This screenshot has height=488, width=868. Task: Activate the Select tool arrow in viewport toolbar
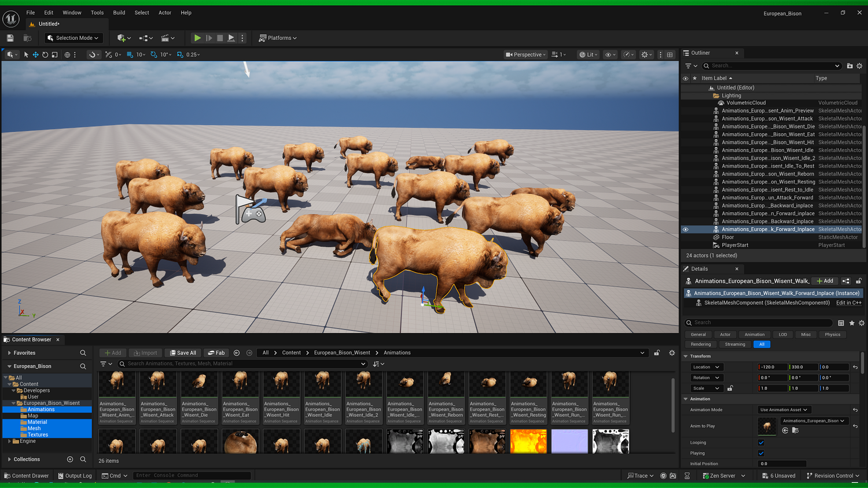[26, 55]
